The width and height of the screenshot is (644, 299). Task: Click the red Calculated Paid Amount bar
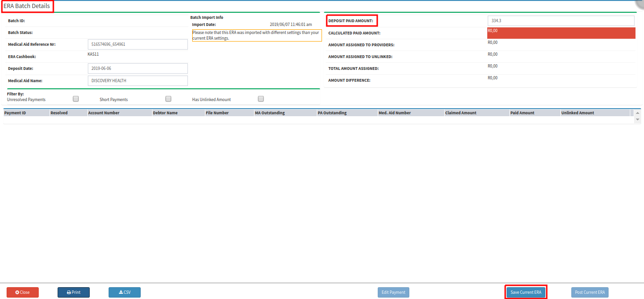561,33
